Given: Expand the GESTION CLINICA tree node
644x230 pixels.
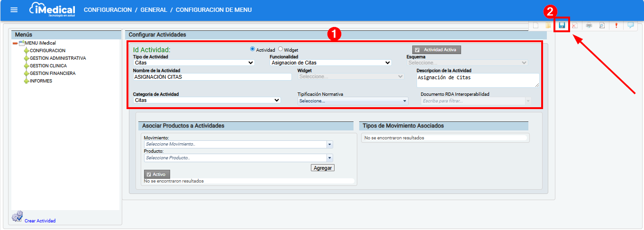Looking at the screenshot, I should point(27,66).
